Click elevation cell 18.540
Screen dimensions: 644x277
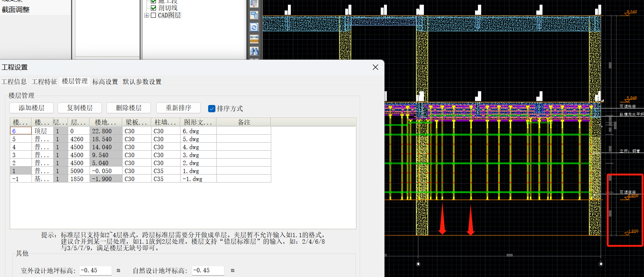pyautogui.click(x=106, y=139)
